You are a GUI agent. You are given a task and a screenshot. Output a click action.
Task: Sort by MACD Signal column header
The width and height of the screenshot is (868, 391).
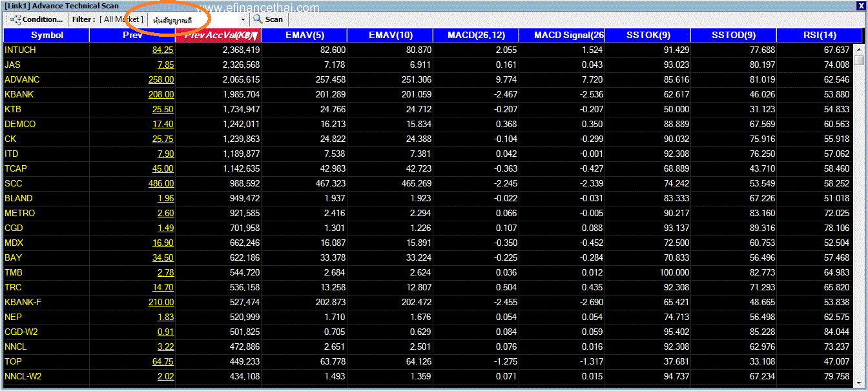(562, 35)
